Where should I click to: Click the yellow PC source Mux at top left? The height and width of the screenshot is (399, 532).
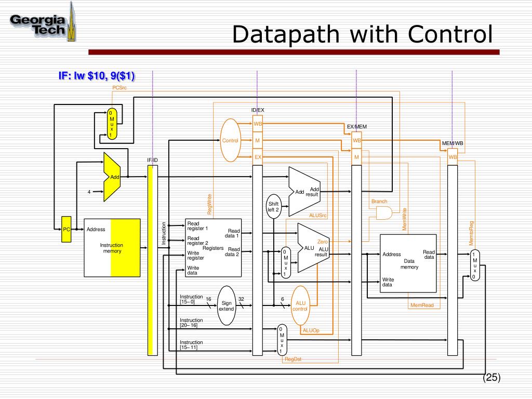112,124
